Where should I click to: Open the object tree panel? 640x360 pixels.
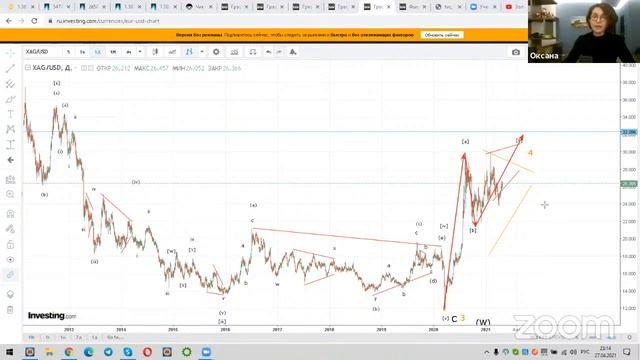point(10,294)
